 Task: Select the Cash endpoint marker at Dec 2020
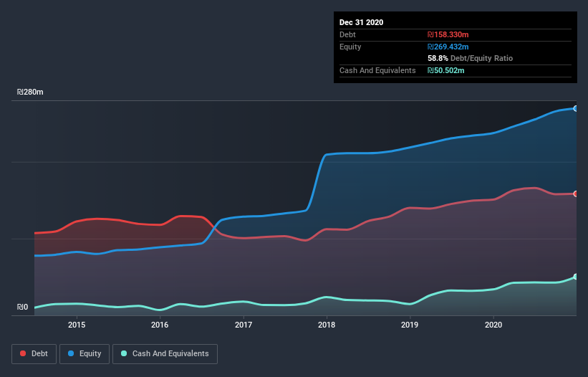(576, 277)
